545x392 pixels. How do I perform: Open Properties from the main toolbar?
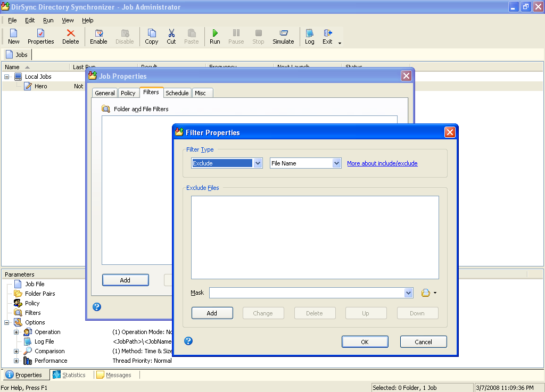click(x=40, y=37)
